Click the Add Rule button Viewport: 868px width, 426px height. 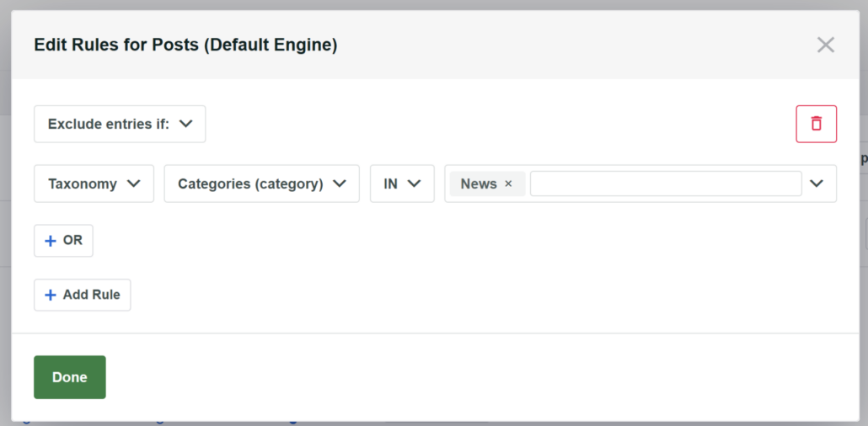pyautogui.click(x=83, y=296)
